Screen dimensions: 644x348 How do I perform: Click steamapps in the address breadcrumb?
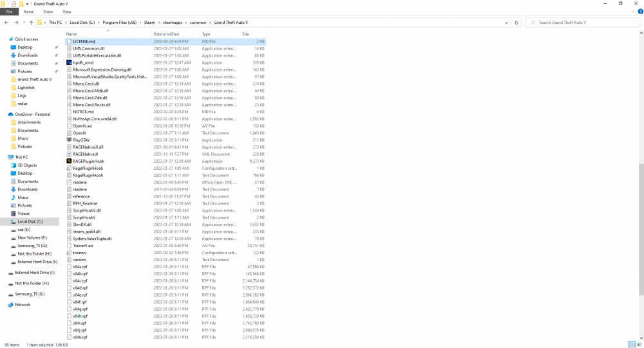(x=173, y=23)
